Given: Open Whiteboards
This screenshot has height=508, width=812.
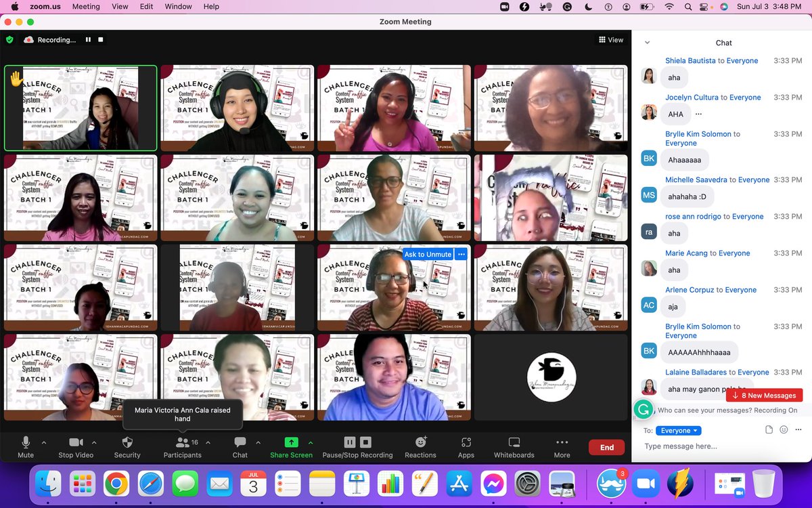Looking at the screenshot, I should (x=514, y=447).
